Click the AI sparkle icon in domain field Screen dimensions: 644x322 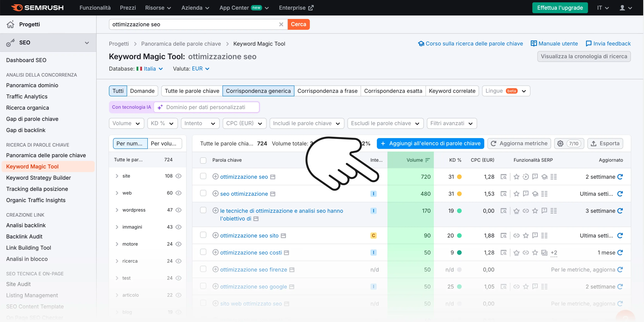(x=160, y=107)
